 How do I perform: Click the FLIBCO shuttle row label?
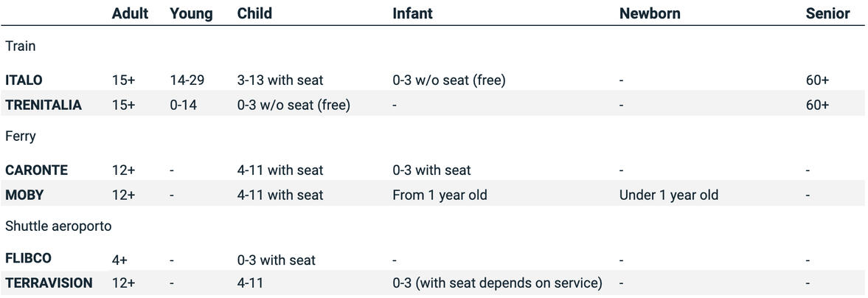point(28,259)
